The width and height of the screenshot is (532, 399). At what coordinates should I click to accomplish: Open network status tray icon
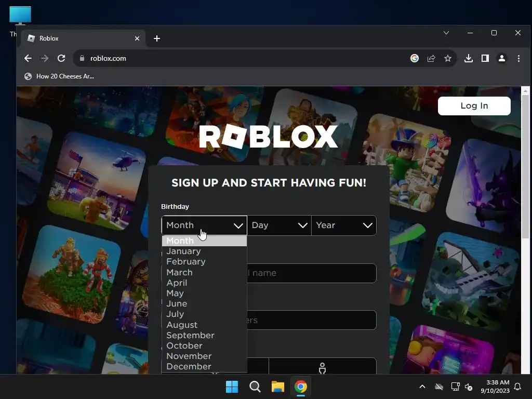[455, 387]
